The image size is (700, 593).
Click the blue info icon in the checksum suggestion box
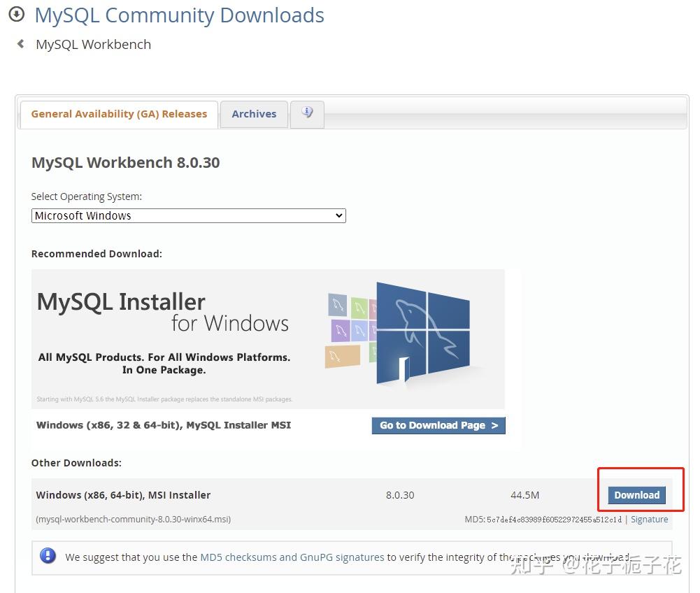pos(48,556)
